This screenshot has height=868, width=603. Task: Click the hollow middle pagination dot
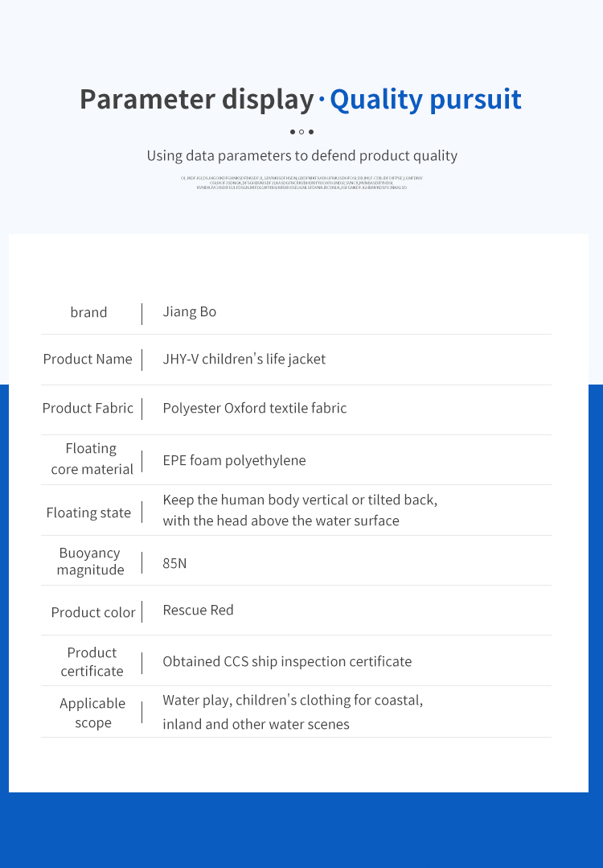pos(301,132)
